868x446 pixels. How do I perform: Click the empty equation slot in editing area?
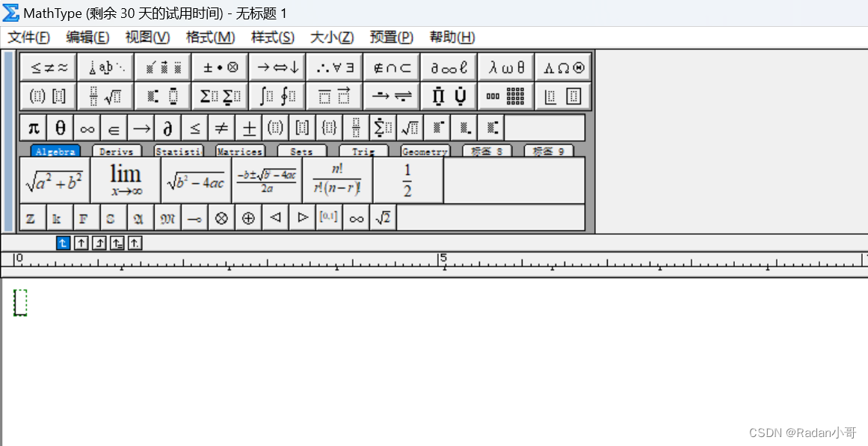coord(20,303)
